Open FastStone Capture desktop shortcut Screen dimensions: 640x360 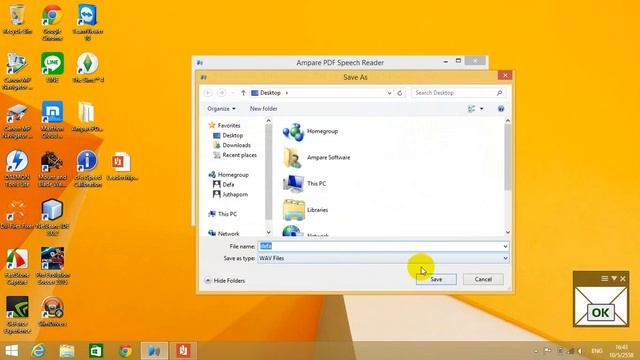(x=17, y=266)
